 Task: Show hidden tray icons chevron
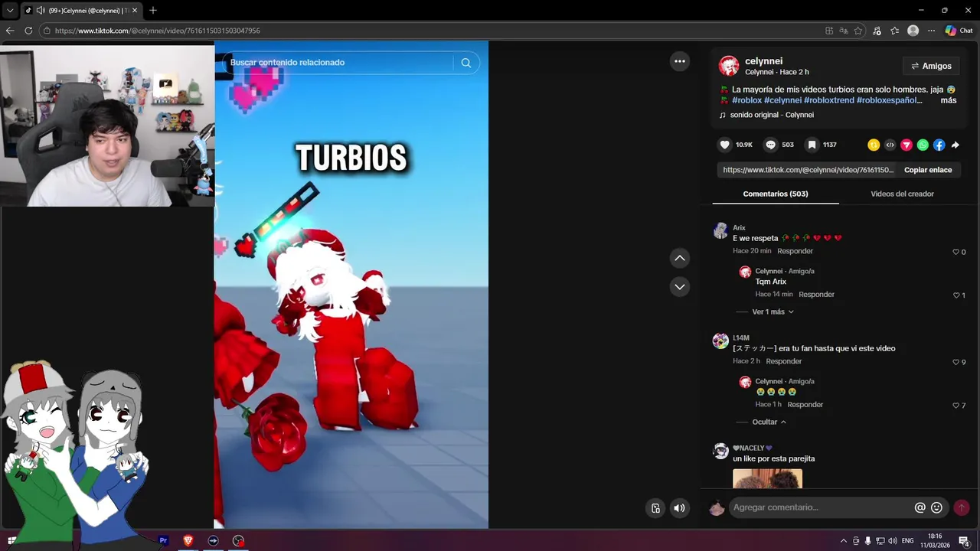(x=844, y=541)
